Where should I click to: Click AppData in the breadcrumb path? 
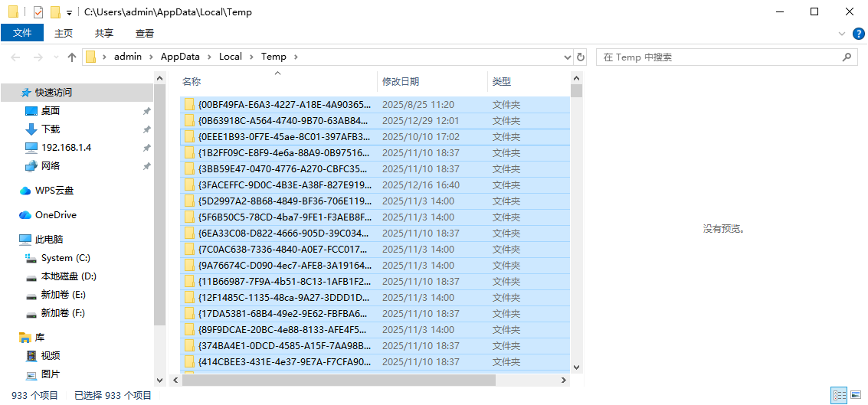[180, 57]
